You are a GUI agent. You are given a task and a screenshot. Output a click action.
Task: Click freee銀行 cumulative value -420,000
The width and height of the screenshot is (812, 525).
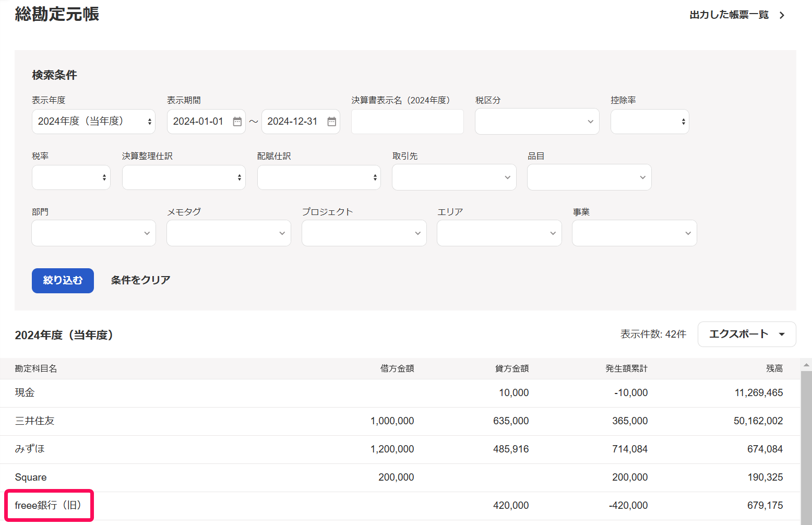[628, 506]
